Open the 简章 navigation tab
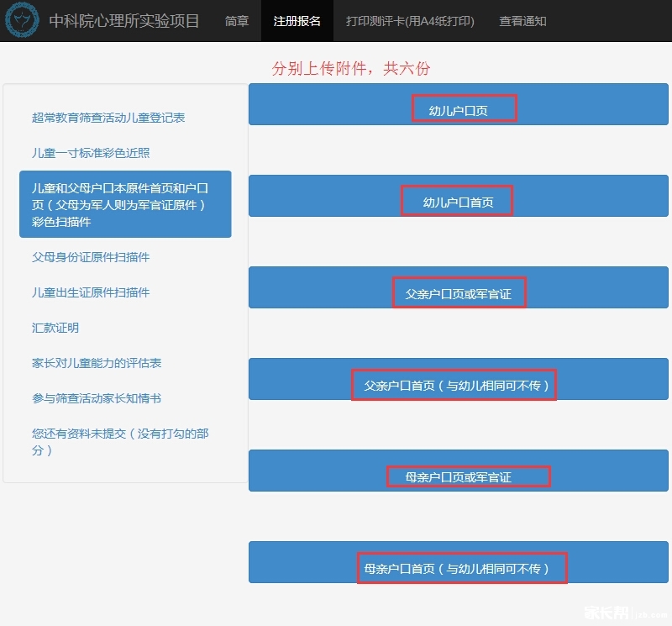 (237, 21)
